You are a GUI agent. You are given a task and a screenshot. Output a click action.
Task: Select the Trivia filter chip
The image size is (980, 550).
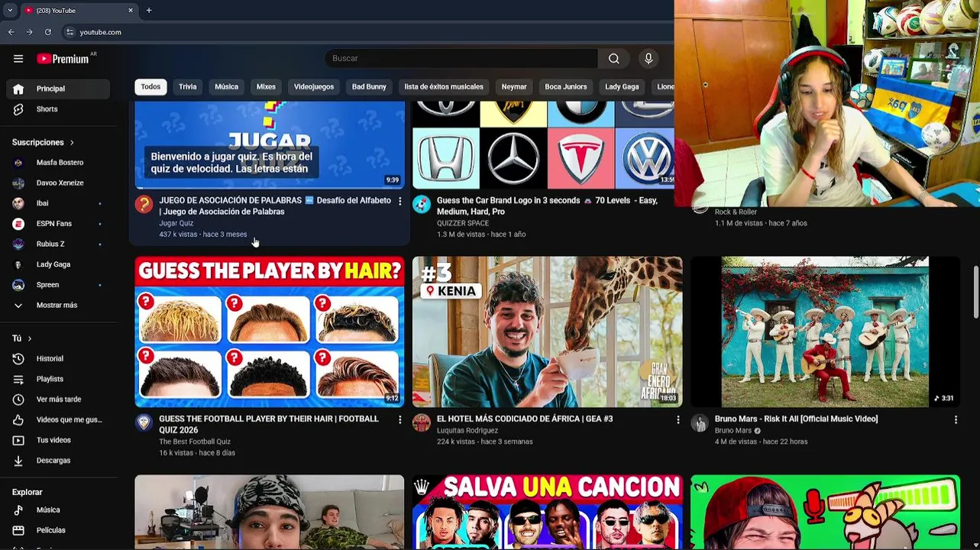coord(188,86)
